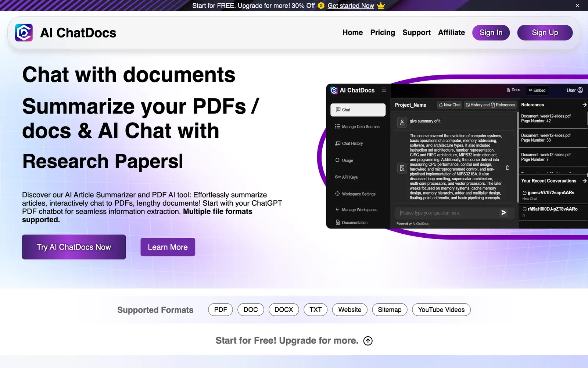The height and width of the screenshot is (368, 588).
Task: Open Documentation in the sidebar
Action: click(352, 223)
